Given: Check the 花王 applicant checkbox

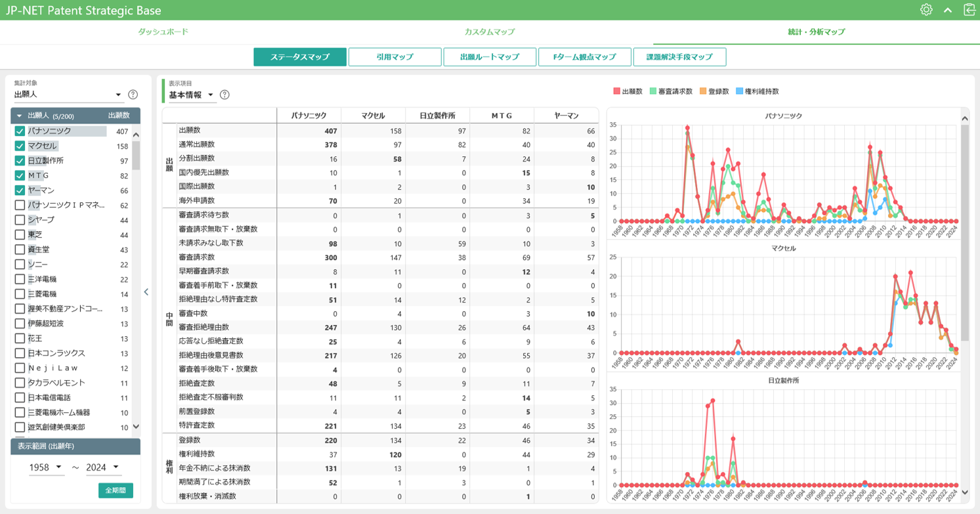Looking at the screenshot, I should pyautogui.click(x=20, y=338).
